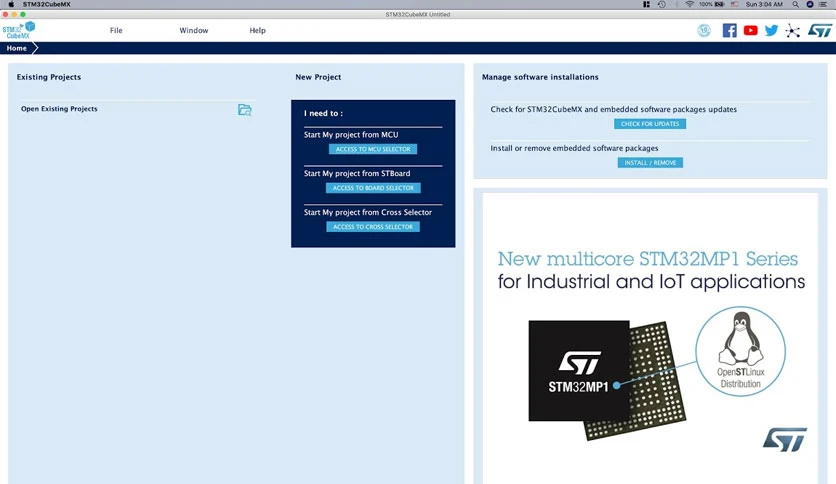The image size is (836, 484).
Task: Click the Sun 3:04 AM clock
Action: pos(763,4)
